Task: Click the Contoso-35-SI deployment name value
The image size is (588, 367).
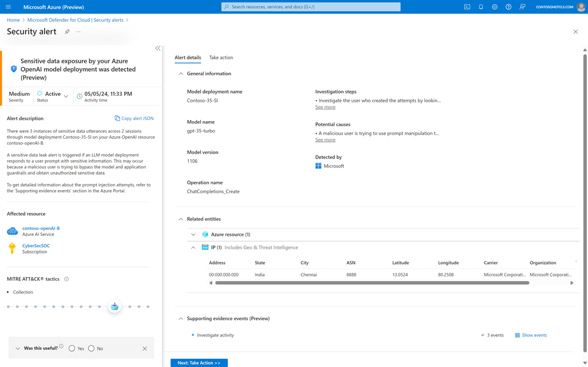Action: tap(202, 101)
